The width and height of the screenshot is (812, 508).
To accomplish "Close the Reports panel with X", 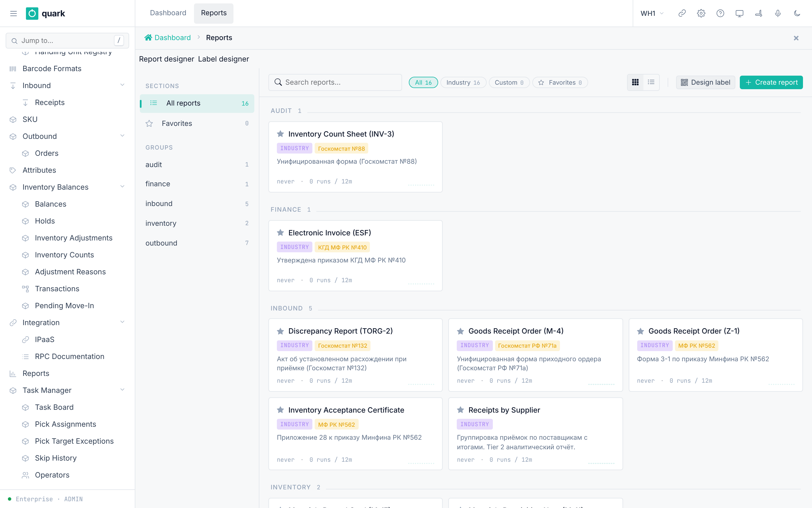I will (x=796, y=38).
